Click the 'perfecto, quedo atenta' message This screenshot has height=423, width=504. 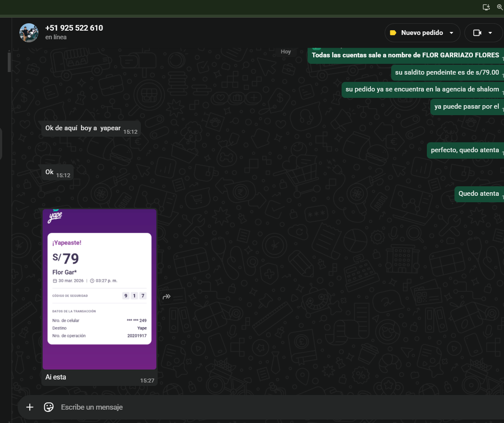(x=465, y=150)
